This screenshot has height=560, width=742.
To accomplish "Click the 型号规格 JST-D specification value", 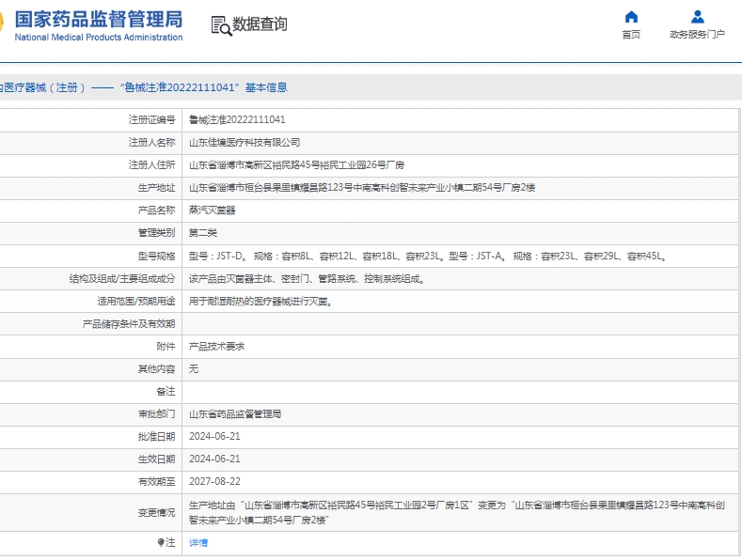I will tap(428, 256).
